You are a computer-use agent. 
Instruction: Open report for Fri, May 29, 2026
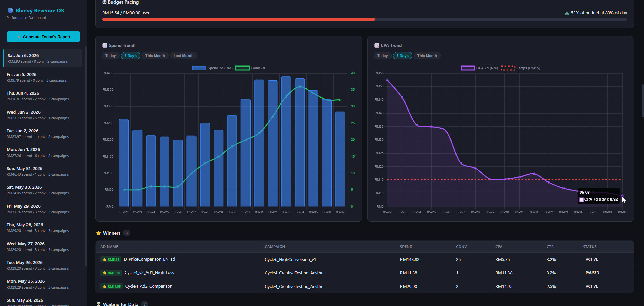click(x=43, y=209)
